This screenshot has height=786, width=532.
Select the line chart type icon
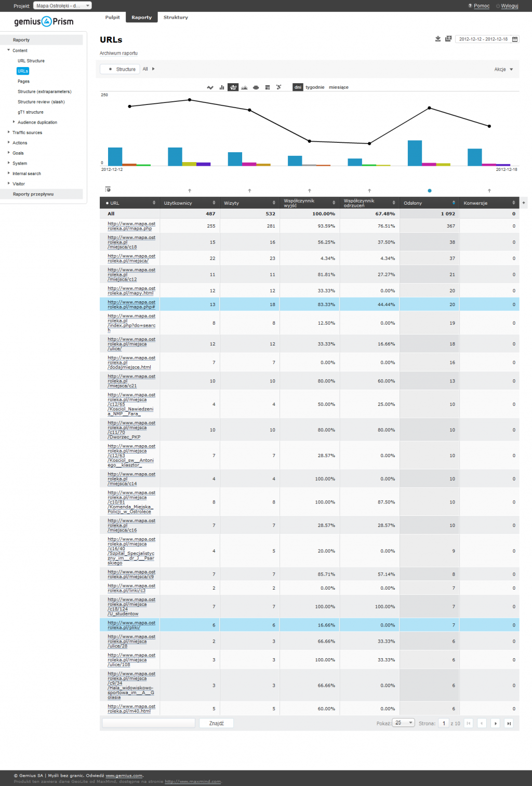tap(210, 87)
